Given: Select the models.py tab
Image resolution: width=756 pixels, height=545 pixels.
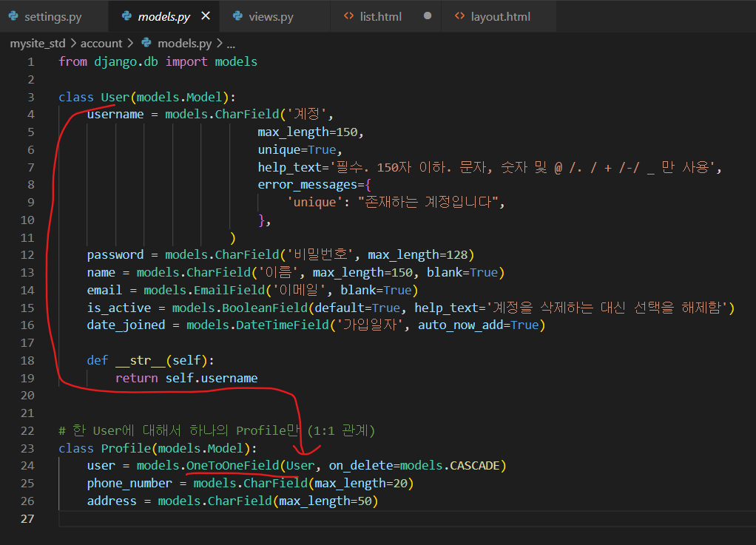Looking at the screenshot, I should [164, 16].
